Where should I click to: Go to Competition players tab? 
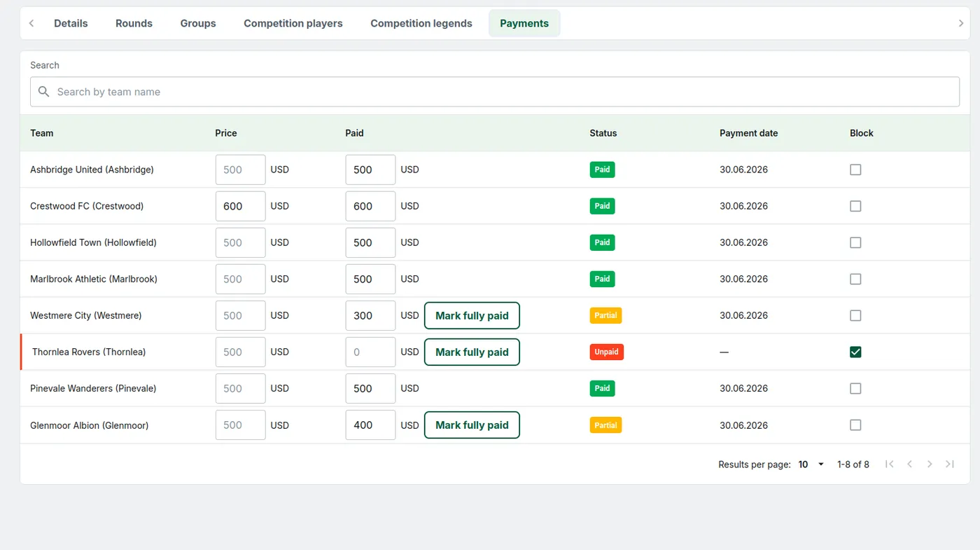[293, 23]
